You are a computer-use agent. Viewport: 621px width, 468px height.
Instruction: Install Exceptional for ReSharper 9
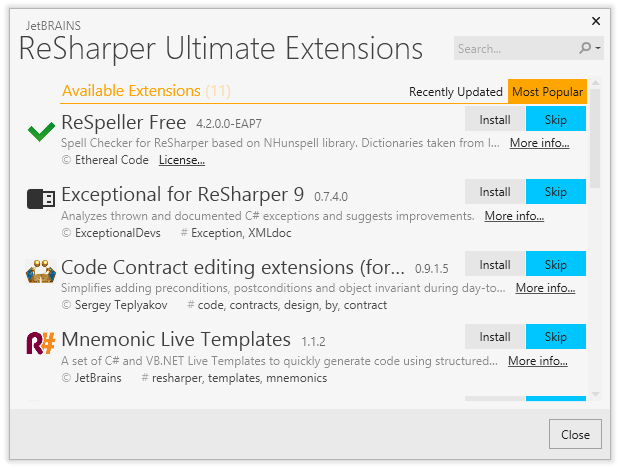tap(495, 192)
